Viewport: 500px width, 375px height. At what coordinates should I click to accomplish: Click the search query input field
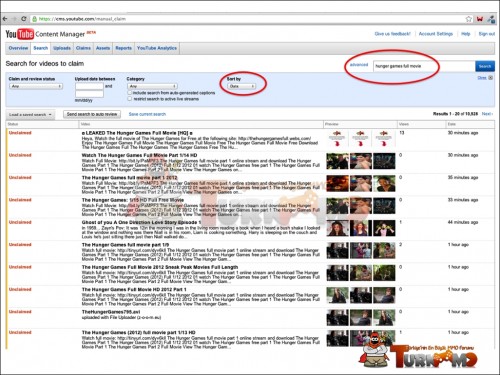[x=424, y=66]
